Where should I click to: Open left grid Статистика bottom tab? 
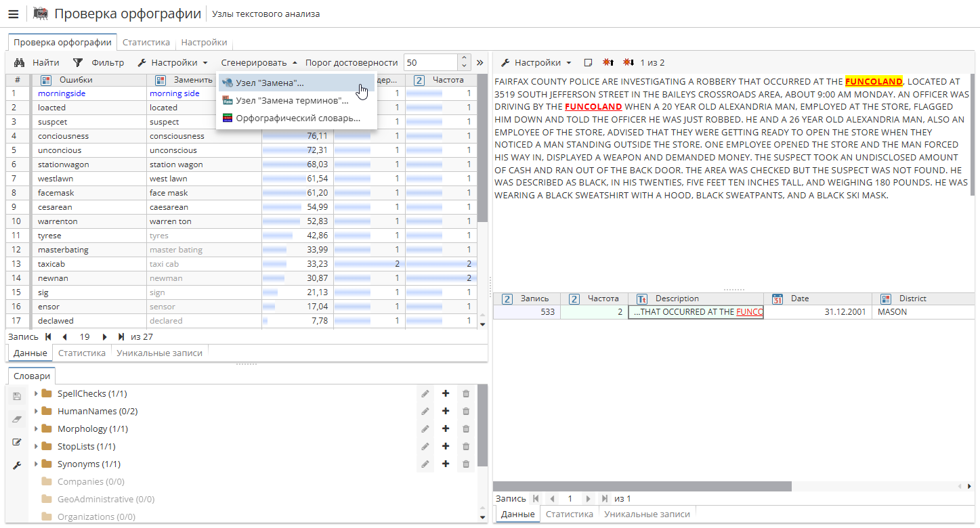82,353
